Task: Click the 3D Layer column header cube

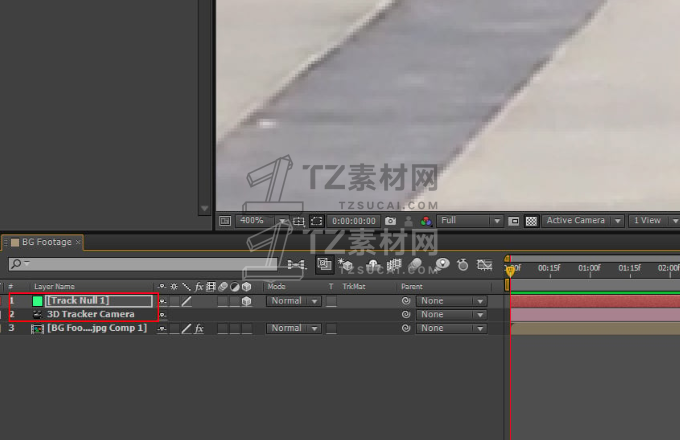Action: pyautogui.click(x=246, y=287)
